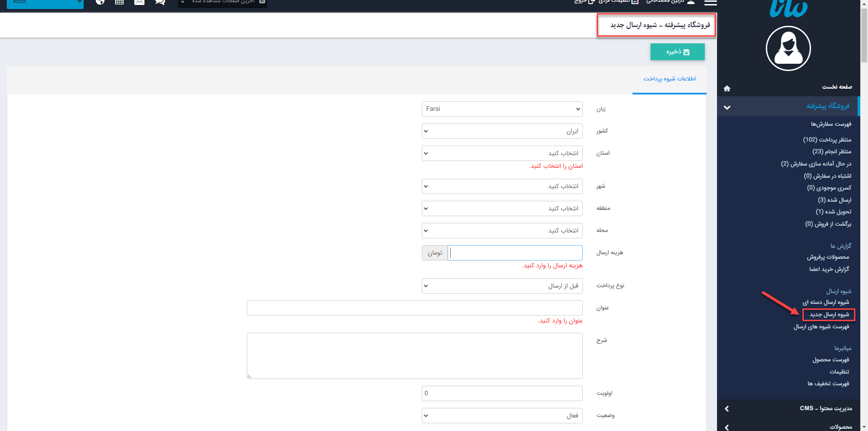Select the اطلاعات شیوه پرداخت tab
The image size is (868, 431).
coord(670,79)
